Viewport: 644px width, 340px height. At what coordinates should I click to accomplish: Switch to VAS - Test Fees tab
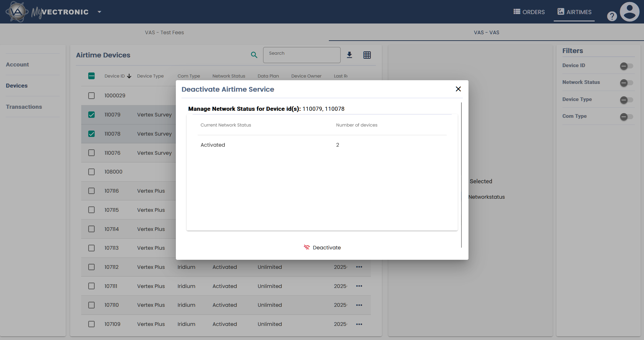164,33
